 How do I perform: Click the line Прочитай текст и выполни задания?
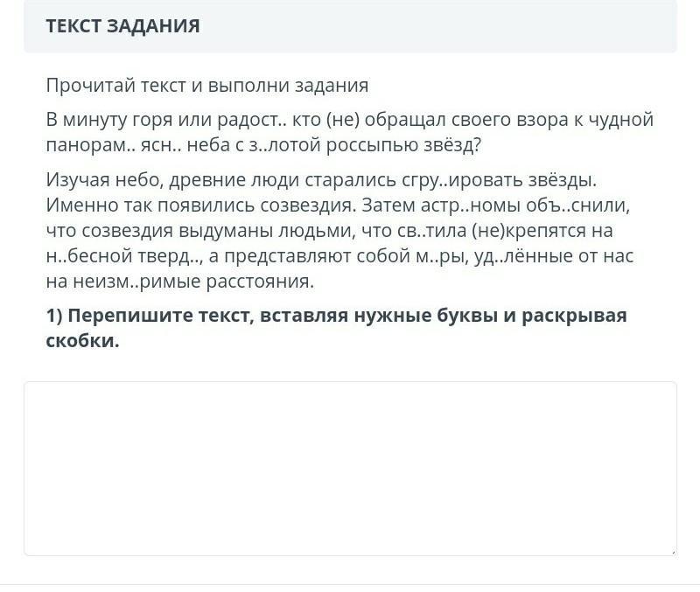pos(207,86)
